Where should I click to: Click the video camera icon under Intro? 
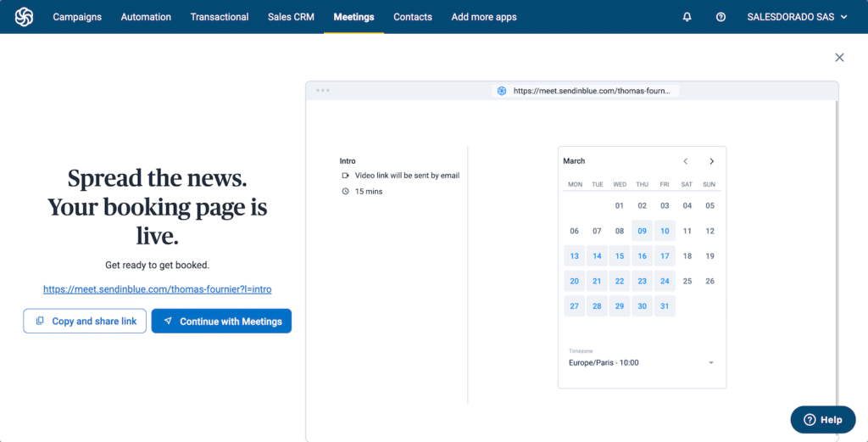tap(346, 176)
